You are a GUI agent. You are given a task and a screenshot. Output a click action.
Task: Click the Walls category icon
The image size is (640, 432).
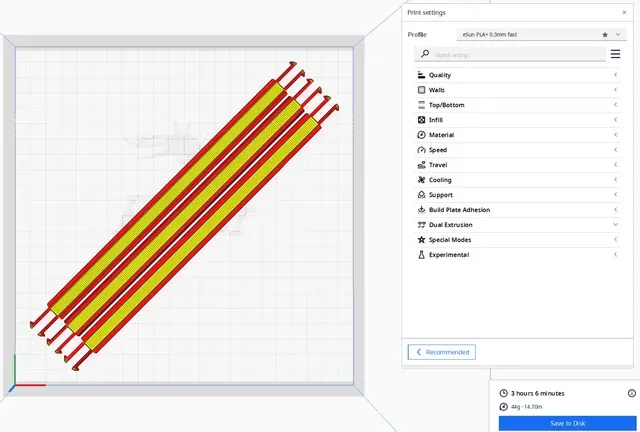[421, 90]
